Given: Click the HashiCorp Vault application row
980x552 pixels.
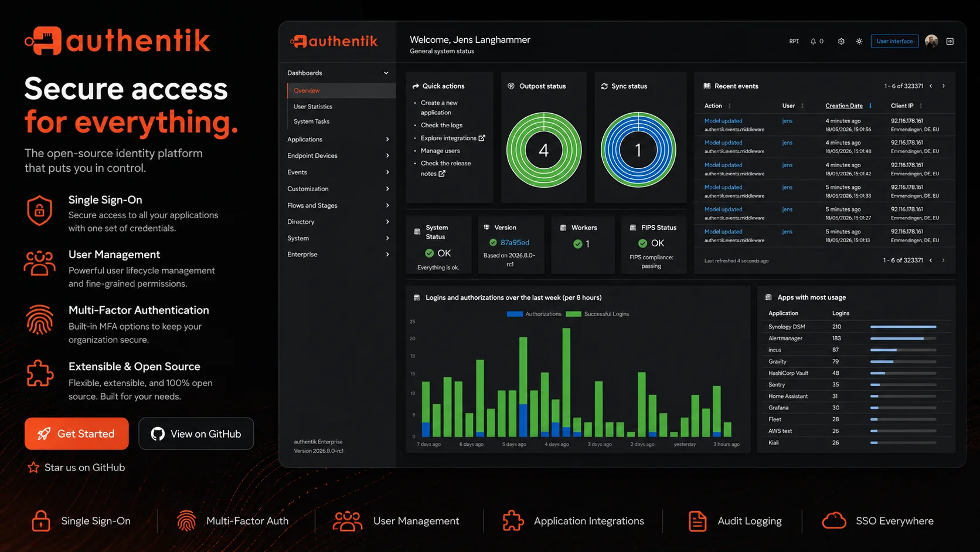Looking at the screenshot, I should (x=856, y=373).
